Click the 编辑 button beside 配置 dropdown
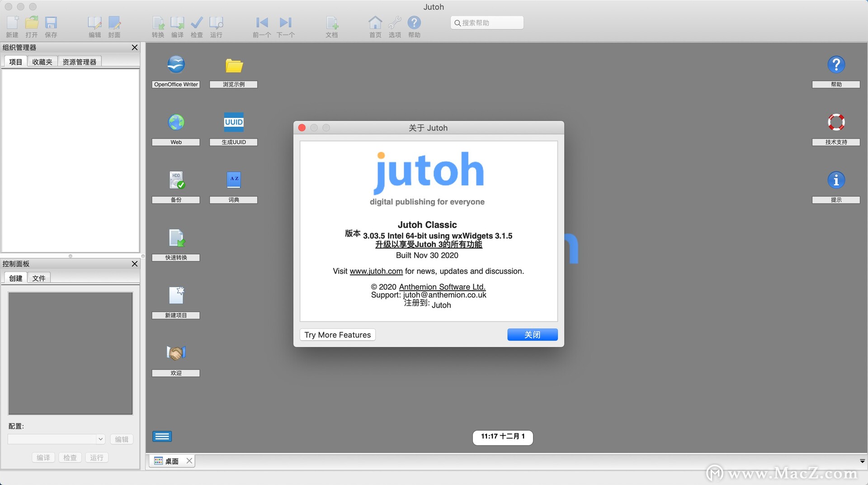This screenshot has height=485, width=868. click(x=122, y=439)
